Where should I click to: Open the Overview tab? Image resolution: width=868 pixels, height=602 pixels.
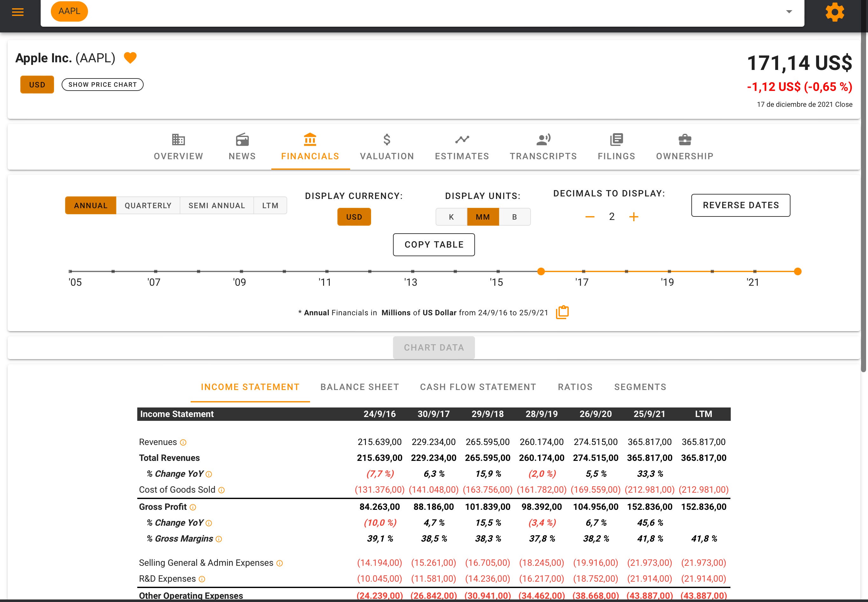tap(178, 147)
